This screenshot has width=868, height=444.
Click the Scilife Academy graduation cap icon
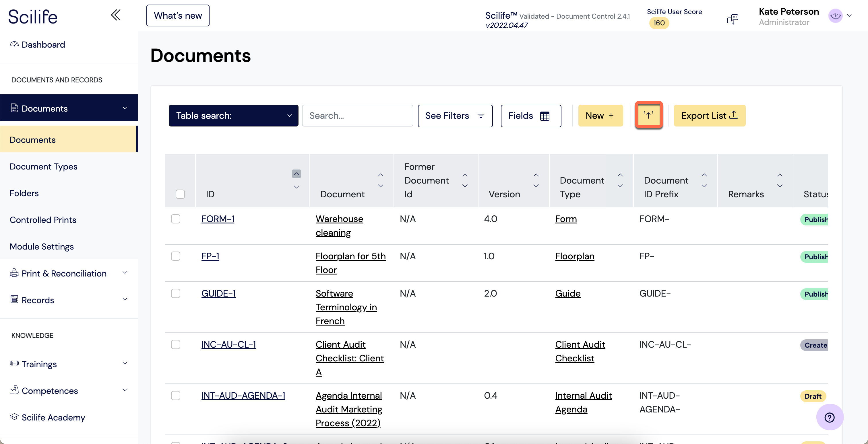click(x=14, y=417)
